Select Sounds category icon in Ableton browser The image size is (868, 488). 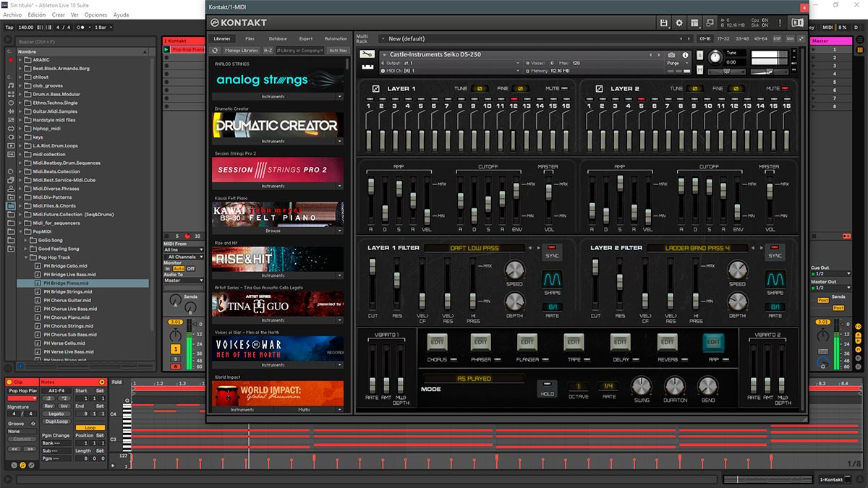tap(11, 85)
